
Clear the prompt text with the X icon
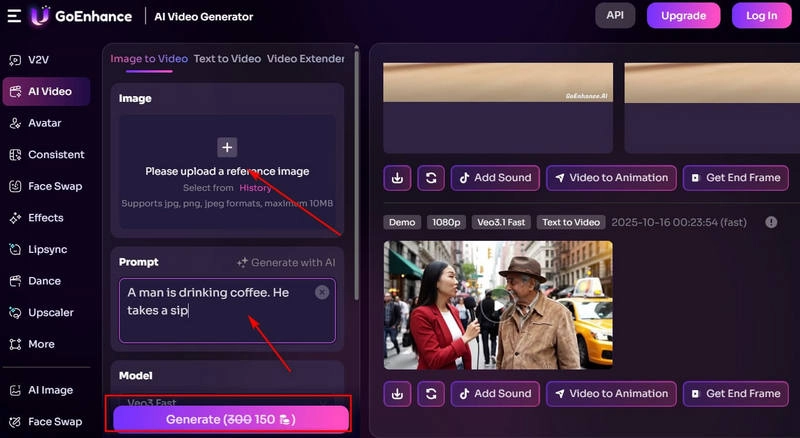click(x=322, y=292)
